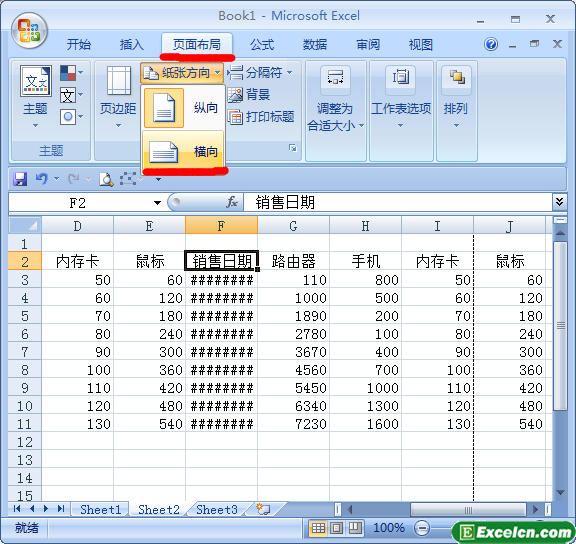Click horizontal scrollbar left arrow
This screenshot has width=576, height=544.
pos(350,509)
